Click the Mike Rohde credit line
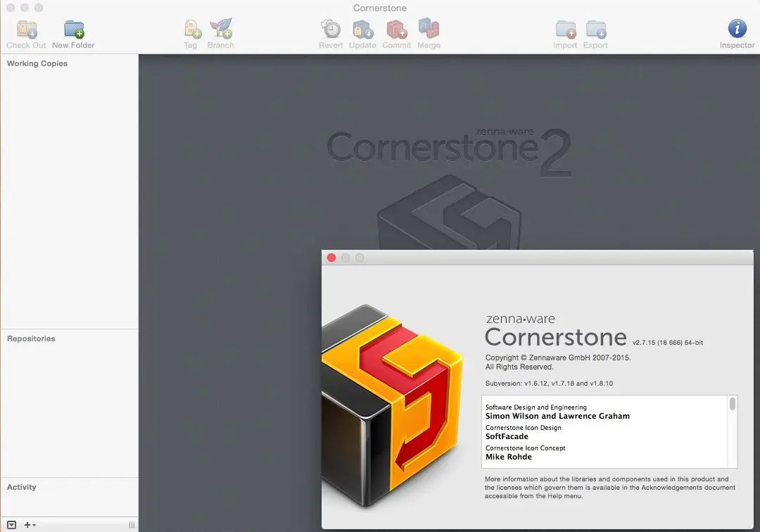The image size is (760, 532). tap(509, 457)
